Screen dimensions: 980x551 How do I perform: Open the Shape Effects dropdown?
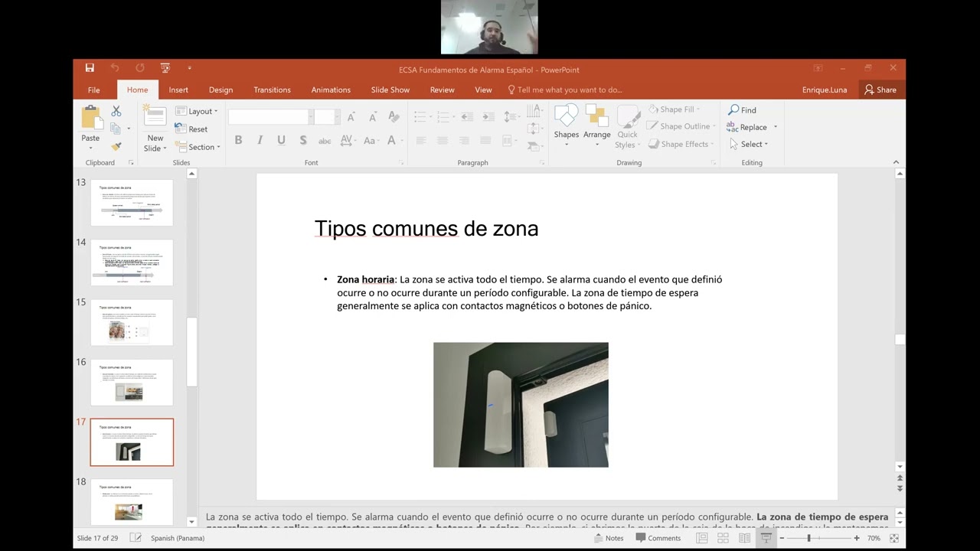(x=680, y=144)
